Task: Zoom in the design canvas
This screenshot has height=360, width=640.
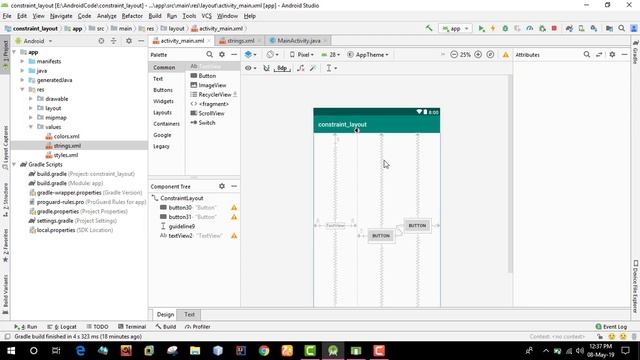Action: tap(478, 54)
